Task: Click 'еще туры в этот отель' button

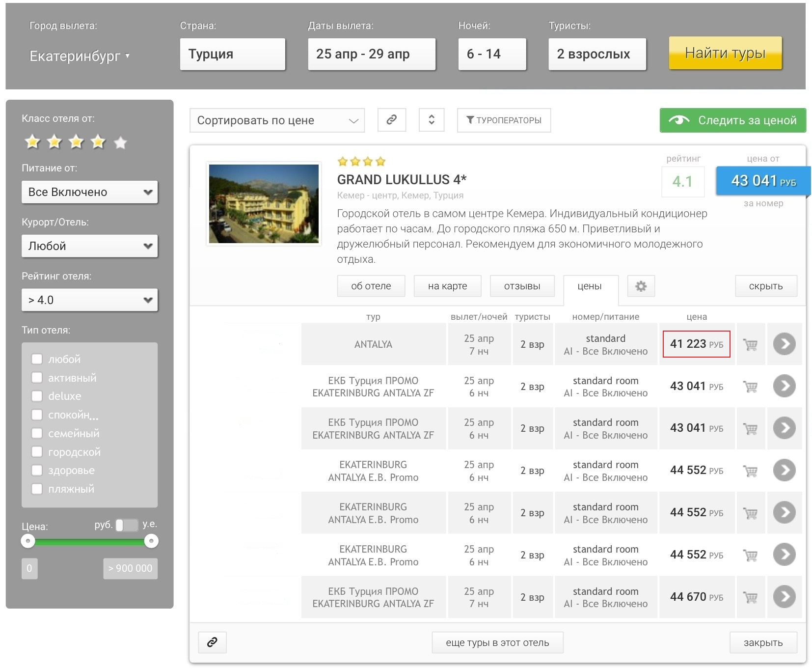Action: pyautogui.click(x=497, y=642)
